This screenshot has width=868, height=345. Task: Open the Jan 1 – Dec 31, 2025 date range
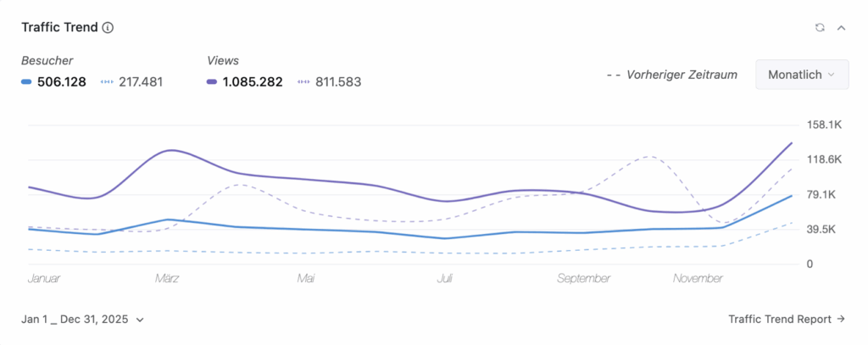click(x=82, y=320)
